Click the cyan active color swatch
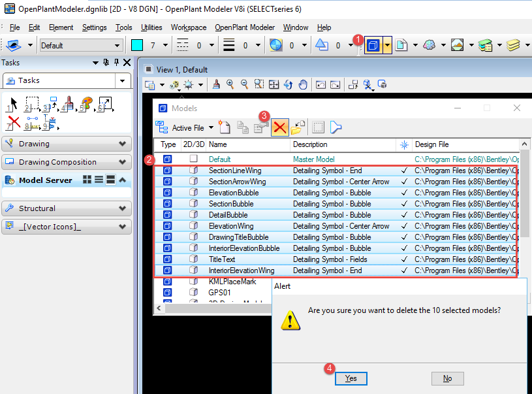This screenshot has width=532, height=394. click(137, 45)
